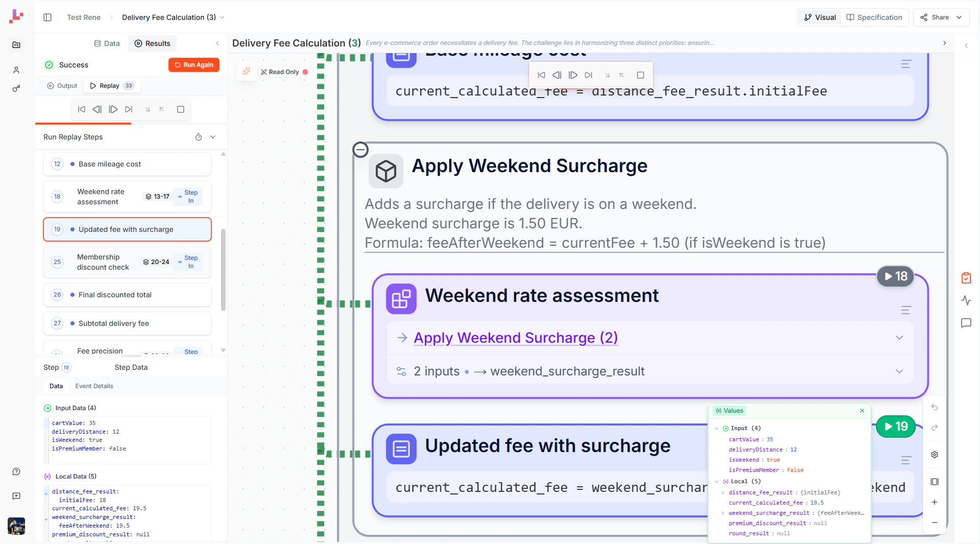Image resolution: width=980 pixels, height=544 pixels.
Task: Click the fit-to-view icon on canvas controls
Action: 935,482
